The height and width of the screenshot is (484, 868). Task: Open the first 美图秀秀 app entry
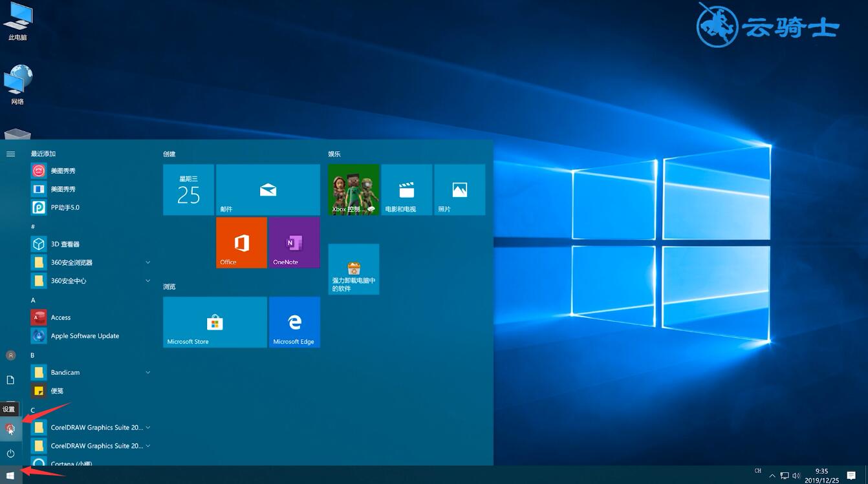point(91,171)
